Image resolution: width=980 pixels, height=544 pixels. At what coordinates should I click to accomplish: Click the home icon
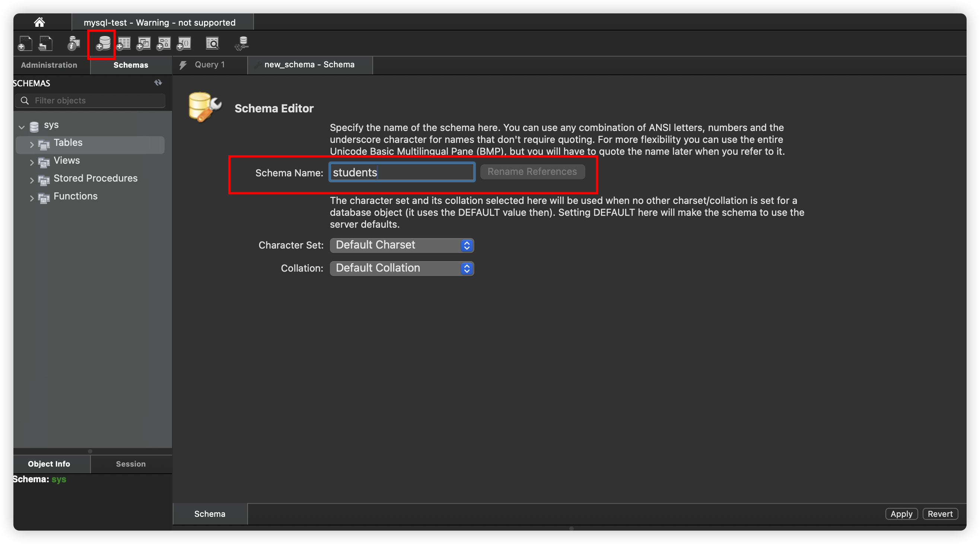[x=39, y=22]
